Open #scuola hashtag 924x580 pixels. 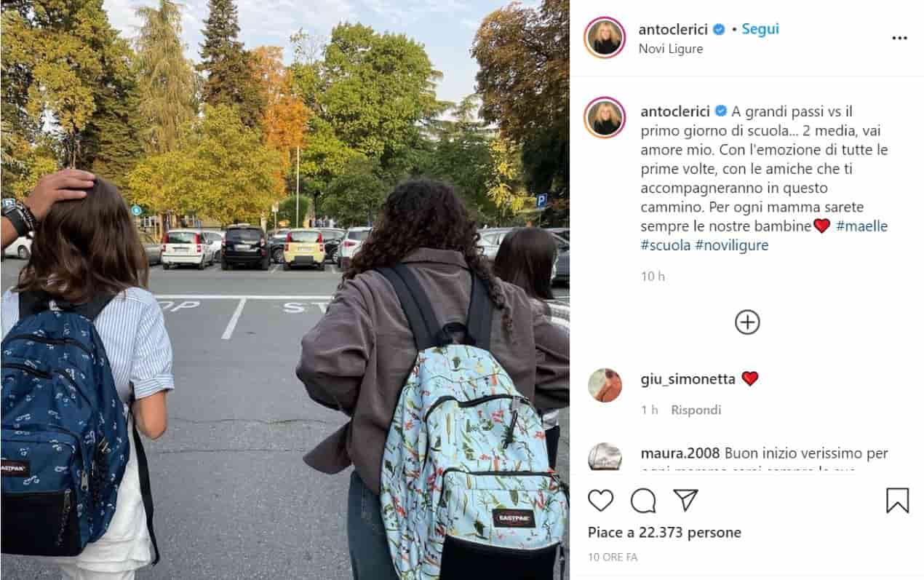click(666, 245)
